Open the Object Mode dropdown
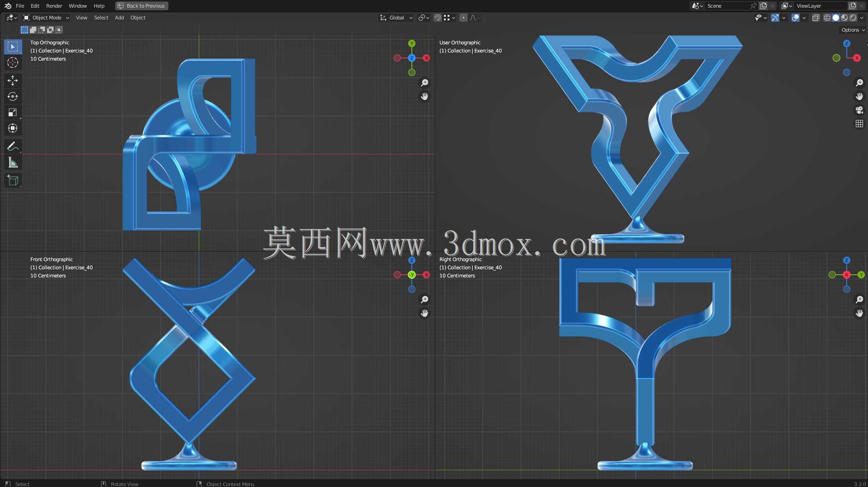 (x=46, y=18)
